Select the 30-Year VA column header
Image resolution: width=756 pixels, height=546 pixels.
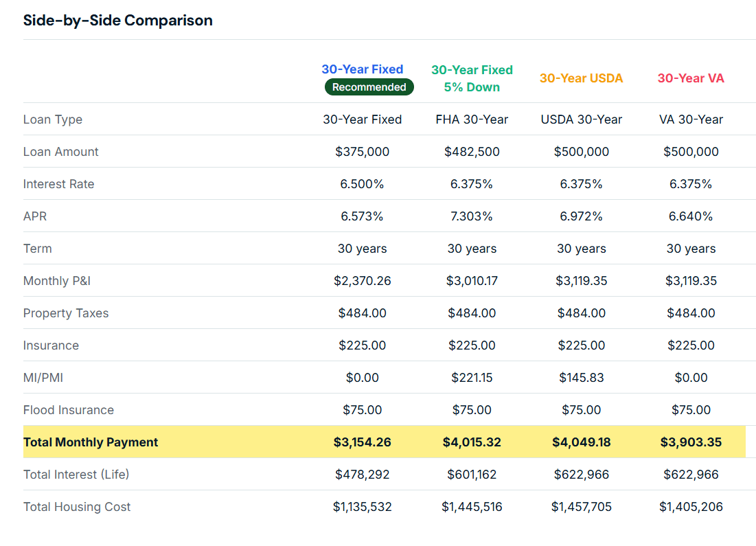click(691, 78)
